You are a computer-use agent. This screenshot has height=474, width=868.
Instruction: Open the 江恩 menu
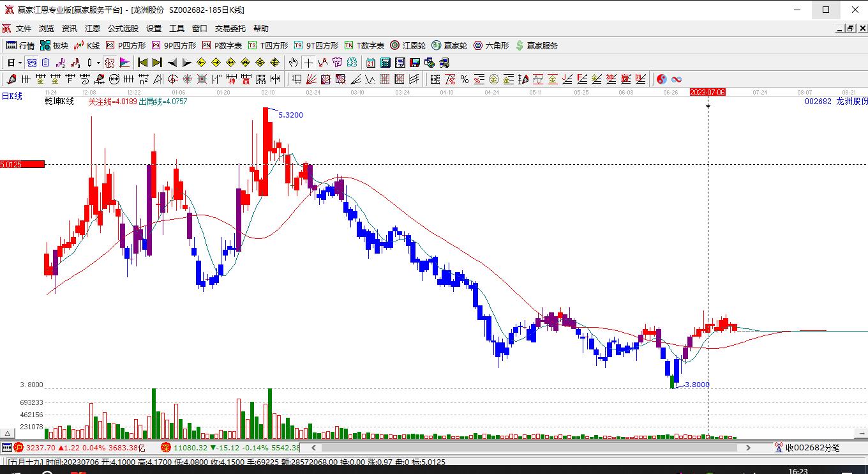[x=93, y=28]
